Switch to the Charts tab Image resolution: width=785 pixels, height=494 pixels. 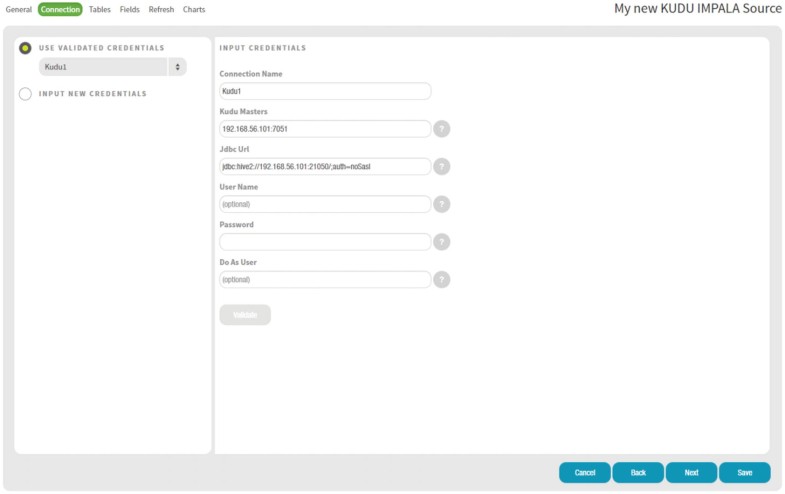tap(194, 9)
